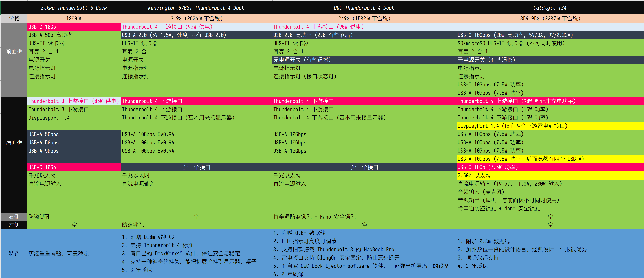Select the 'Kensington 5700T Thunderbolt 4 Dock' header cell
Screen dimensions: 644x278
coord(196,8)
